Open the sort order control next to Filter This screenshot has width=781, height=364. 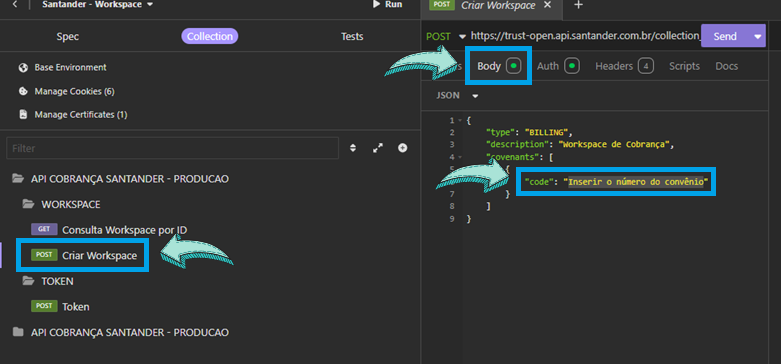coord(353,148)
